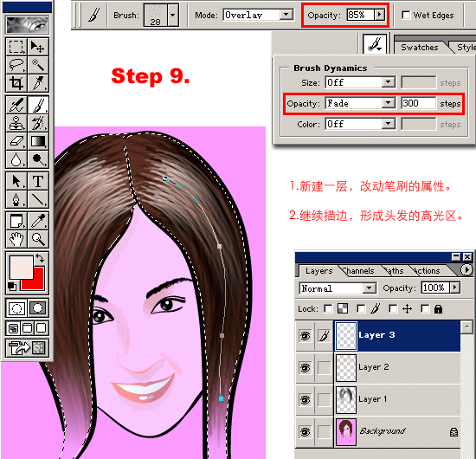Toggle visibility of Background layer
This screenshot has width=476, height=459.
[305, 431]
